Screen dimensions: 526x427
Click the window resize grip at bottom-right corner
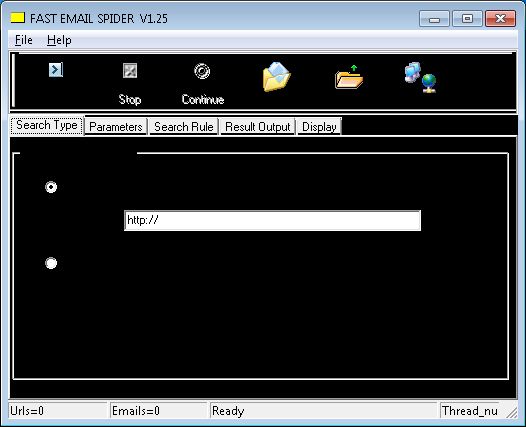512,412
